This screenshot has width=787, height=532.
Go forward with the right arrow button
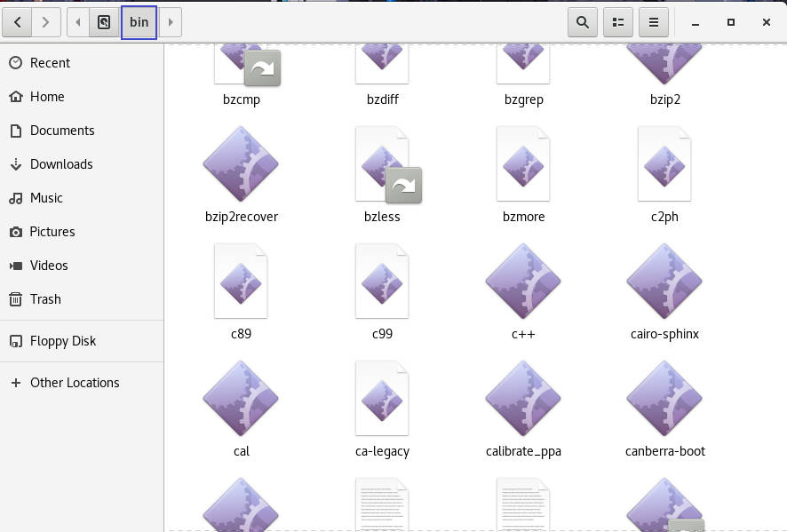(46, 22)
